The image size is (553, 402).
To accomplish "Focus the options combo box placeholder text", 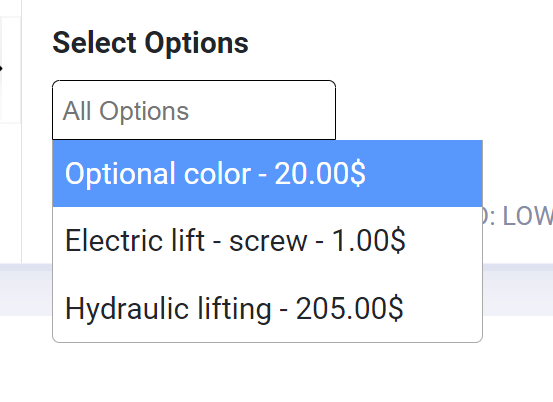I will coord(126,111).
